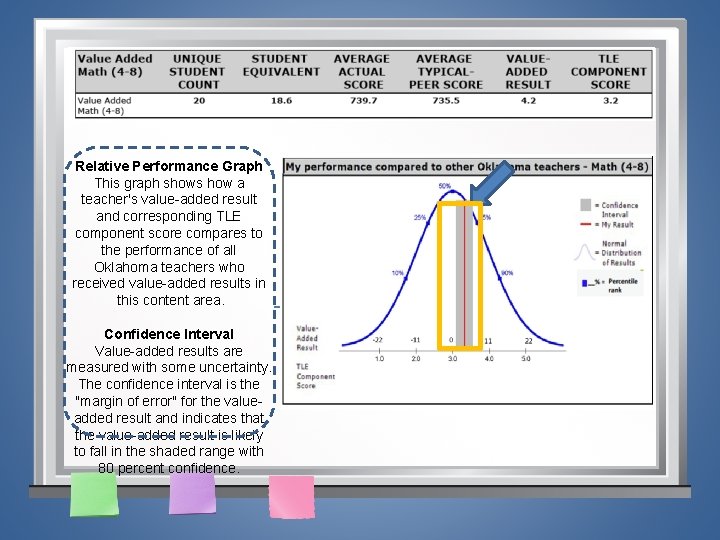The width and height of the screenshot is (720, 540).
Task: Select the bold "Confidence Interval" heading in the text box
Action: click(x=169, y=334)
